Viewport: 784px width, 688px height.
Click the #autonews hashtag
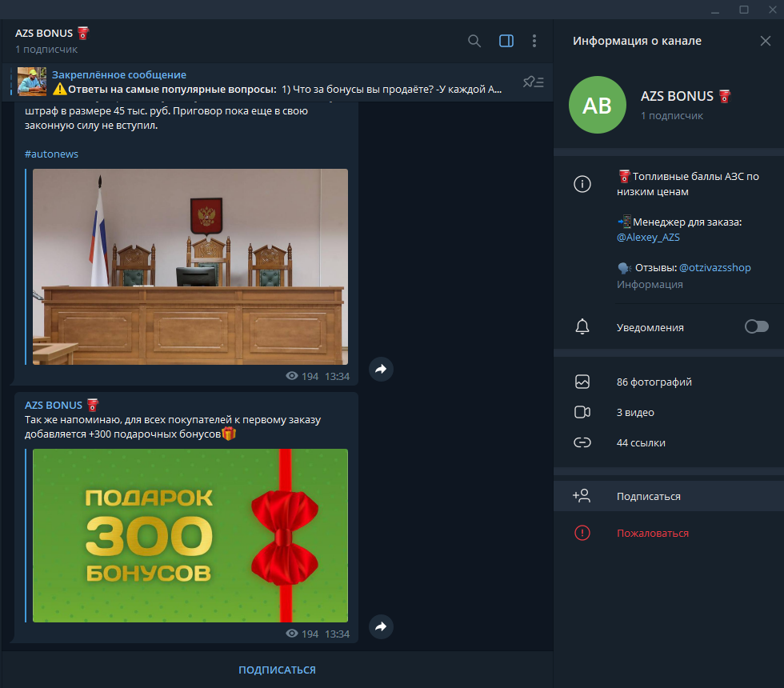51,154
